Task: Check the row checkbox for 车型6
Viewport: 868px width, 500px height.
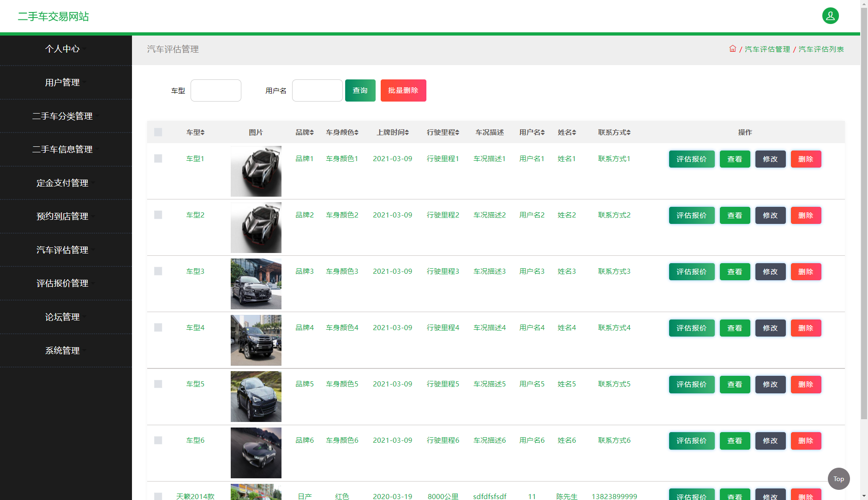Action: (x=158, y=440)
